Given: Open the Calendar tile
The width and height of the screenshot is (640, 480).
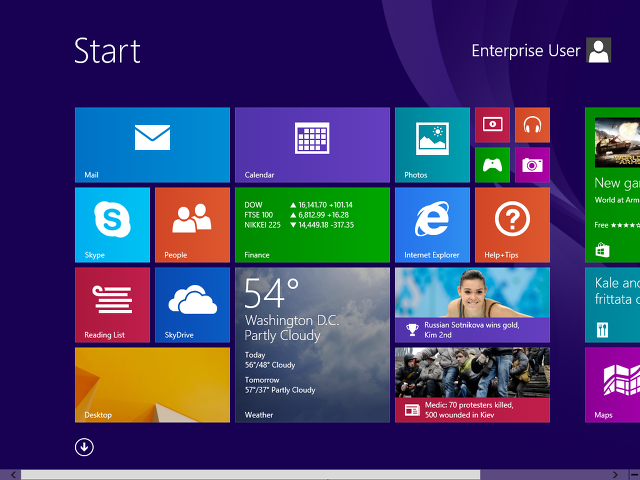Looking at the screenshot, I should [312, 145].
